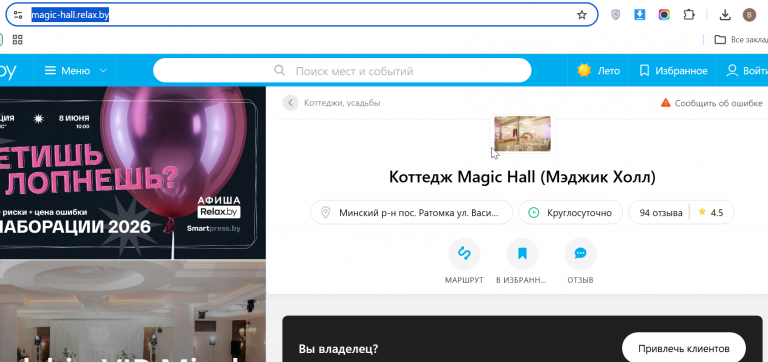Viewport: 768px width, 362px height.
Task: Go back with the round arrow button
Action: tap(290, 103)
